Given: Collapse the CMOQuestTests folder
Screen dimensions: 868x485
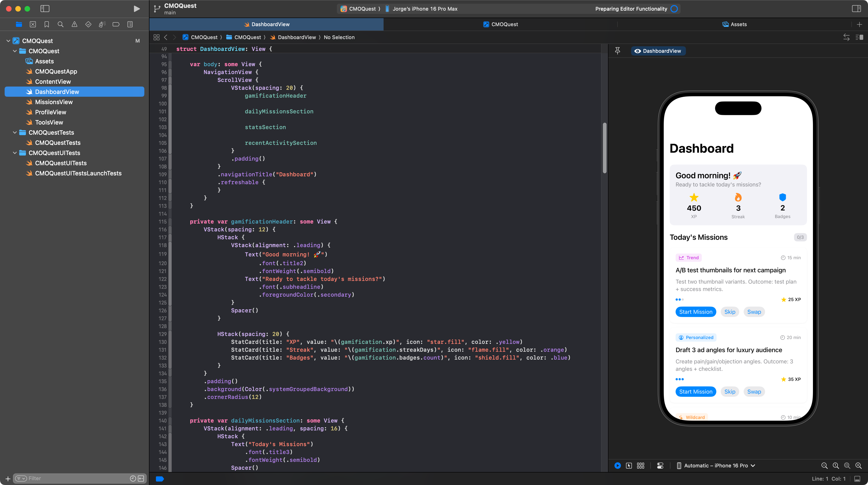Looking at the screenshot, I should point(15,132).
